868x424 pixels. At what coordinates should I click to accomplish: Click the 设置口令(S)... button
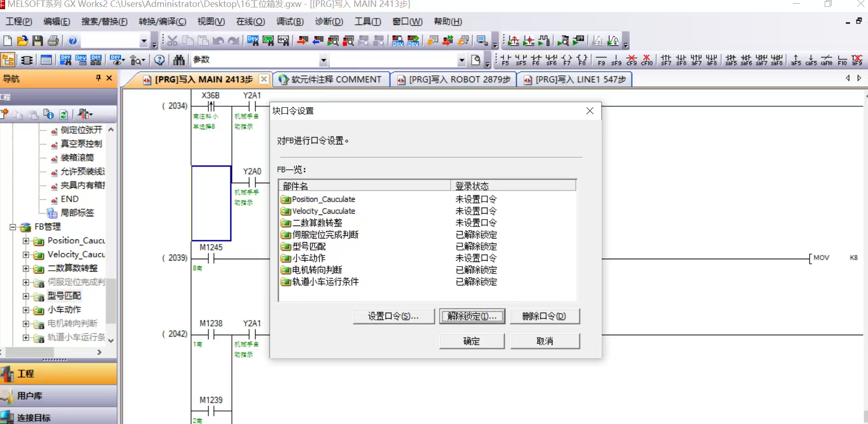(393, 316)
